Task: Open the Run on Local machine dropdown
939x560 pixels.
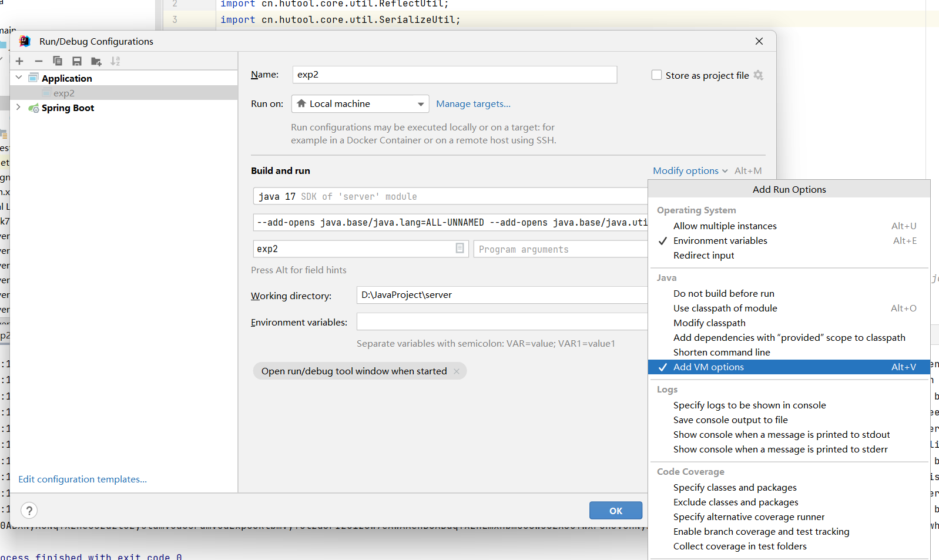Action: coord(360,104)
